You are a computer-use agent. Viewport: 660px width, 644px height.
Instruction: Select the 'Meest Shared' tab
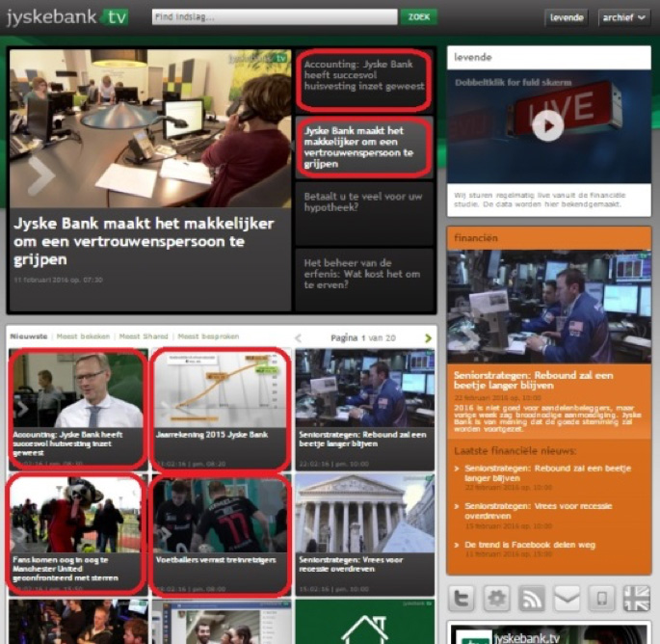pos(143,336)
